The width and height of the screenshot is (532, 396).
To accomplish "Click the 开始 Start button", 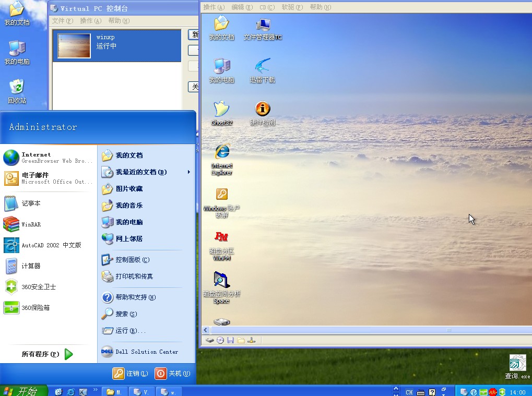I will 22,391.
